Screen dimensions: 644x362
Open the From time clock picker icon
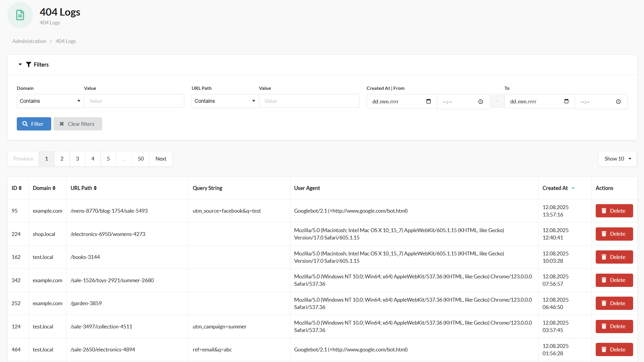pos(481,102)
